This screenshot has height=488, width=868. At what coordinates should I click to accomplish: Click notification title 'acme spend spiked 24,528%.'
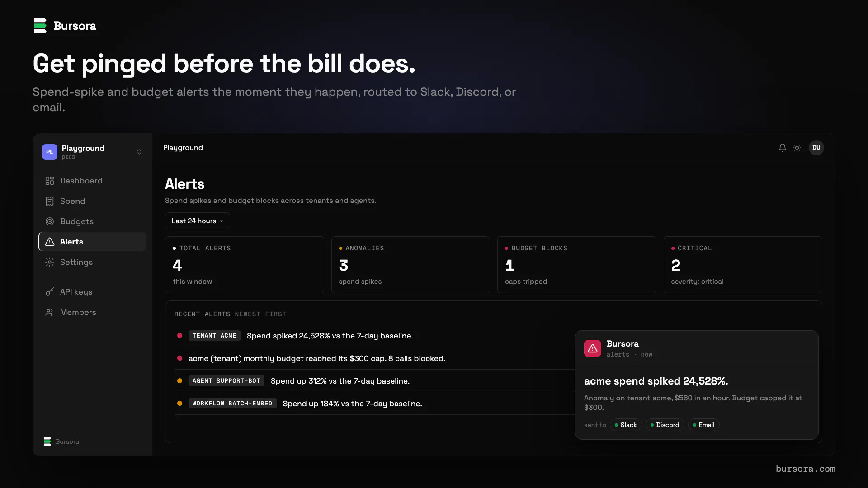tap(656, 381)
